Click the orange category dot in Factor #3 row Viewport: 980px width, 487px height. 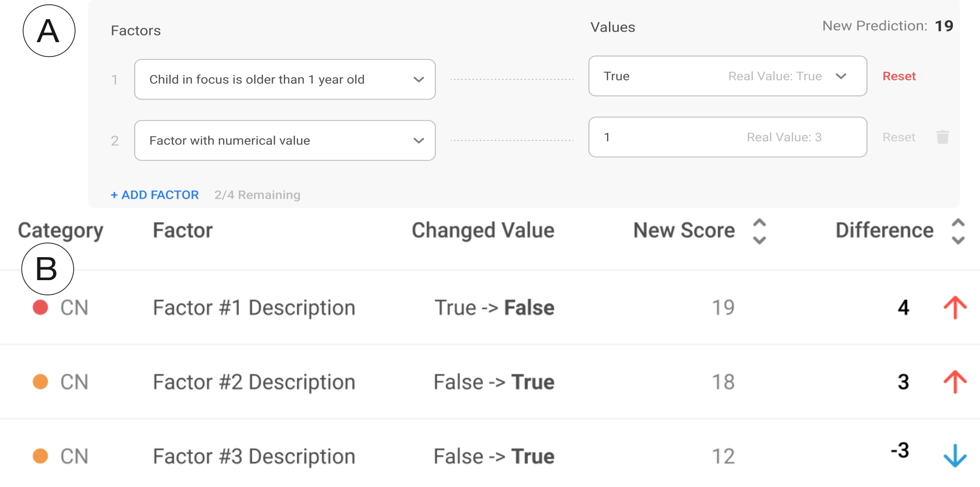(40, 456)
